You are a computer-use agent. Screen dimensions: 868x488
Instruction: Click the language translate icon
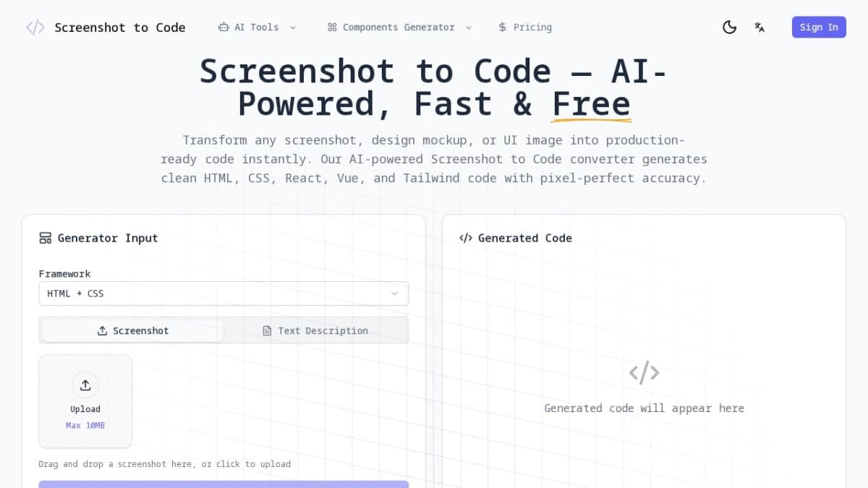(759, 27)
